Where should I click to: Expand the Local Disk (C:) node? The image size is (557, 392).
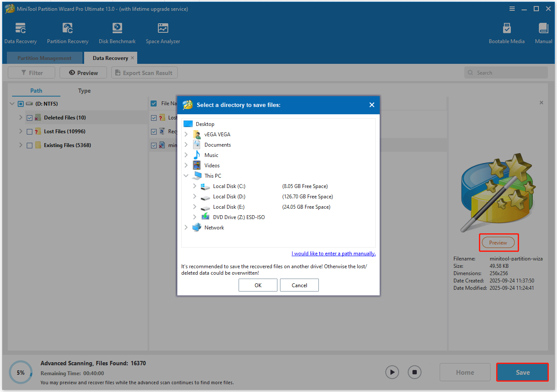tap(194, 186)
